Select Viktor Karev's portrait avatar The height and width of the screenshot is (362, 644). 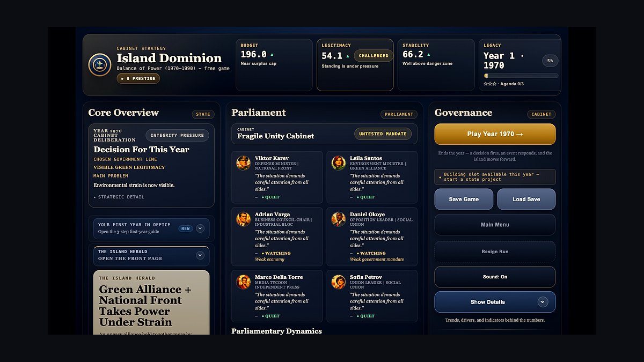[x=244, y=163]
